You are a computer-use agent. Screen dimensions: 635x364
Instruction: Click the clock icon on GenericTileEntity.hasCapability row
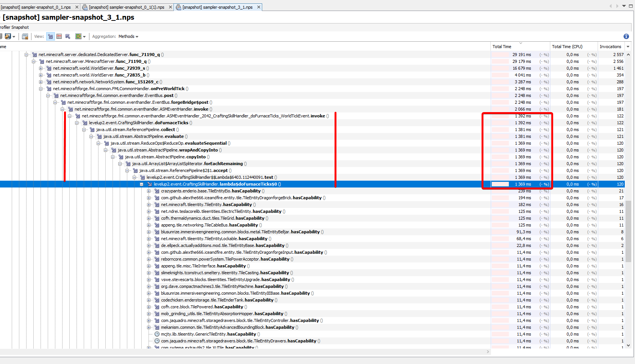157,334
